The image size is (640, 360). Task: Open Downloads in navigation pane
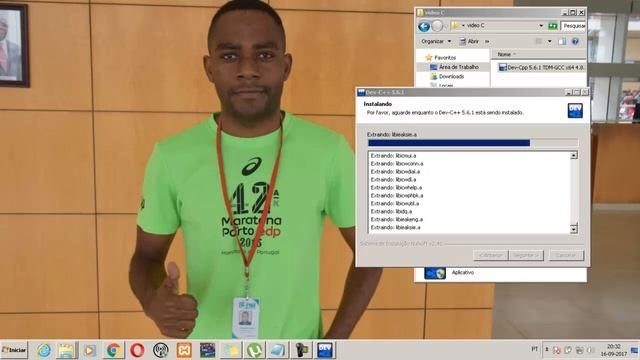(x=447, y=76)
